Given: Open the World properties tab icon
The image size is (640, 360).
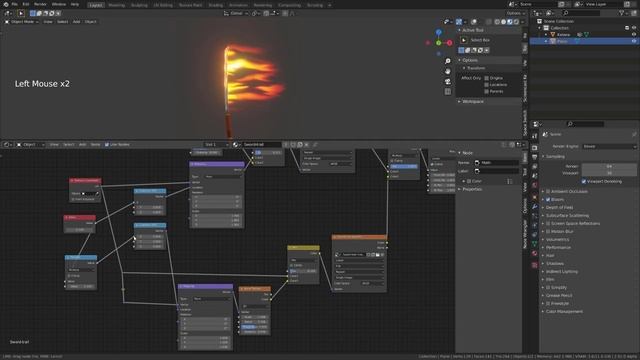Looking at the screenshot, I should click(x=535, y=185).
